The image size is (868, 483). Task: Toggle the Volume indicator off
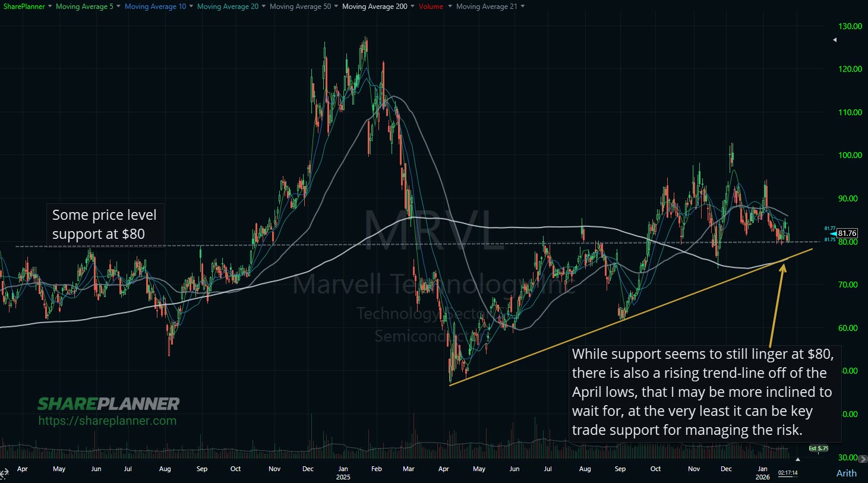431,7
